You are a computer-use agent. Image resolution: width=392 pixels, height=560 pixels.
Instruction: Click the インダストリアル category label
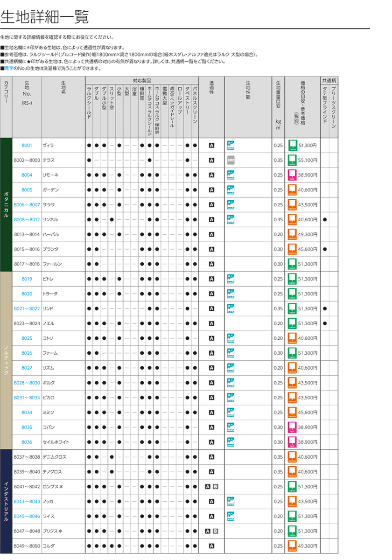pyautogui.click(x=6, y=501)
